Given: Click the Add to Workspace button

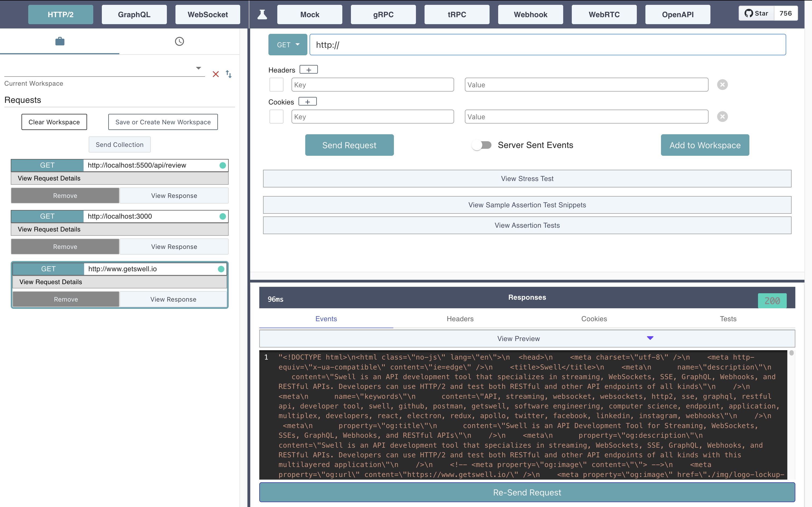Looking at the screenshot, I should 705,145.
